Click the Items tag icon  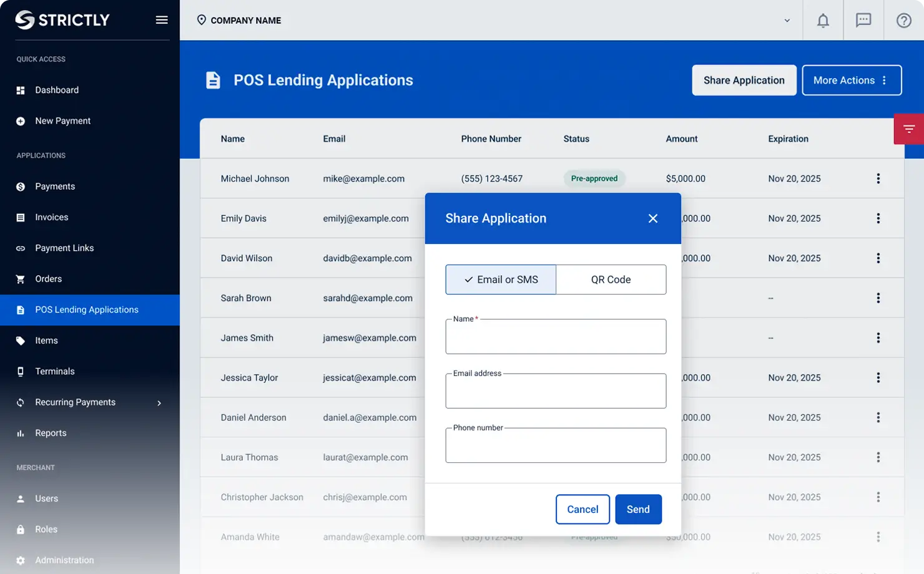click(x=21, y=341)
